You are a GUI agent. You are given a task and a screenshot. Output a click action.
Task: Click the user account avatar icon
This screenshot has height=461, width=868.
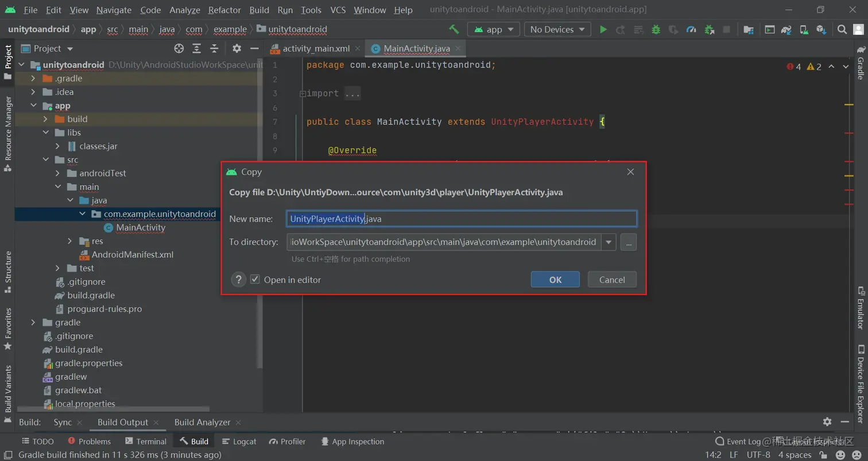[859, 29]
